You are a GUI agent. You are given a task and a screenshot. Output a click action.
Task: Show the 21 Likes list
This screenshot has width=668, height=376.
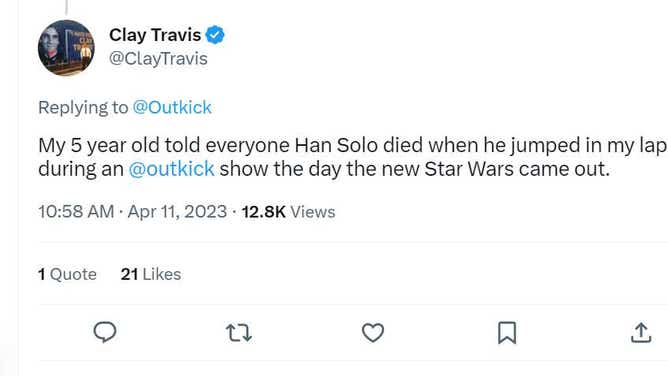(x=151, y=274)
